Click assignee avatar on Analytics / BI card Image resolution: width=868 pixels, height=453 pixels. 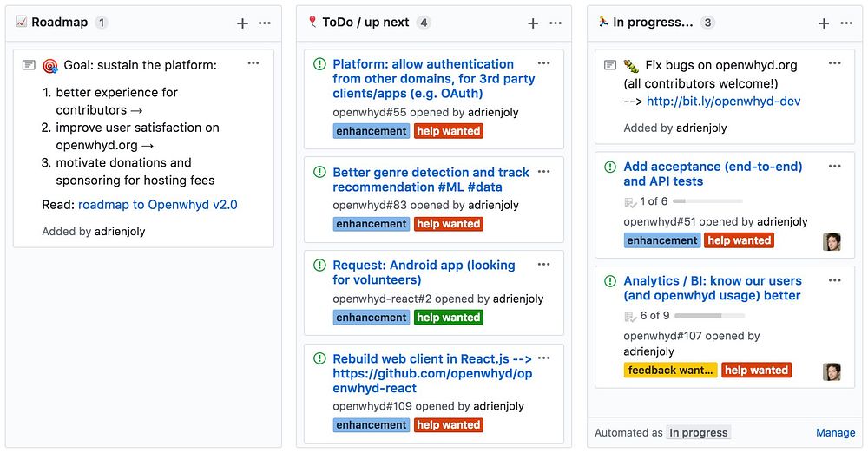[832, 371]
